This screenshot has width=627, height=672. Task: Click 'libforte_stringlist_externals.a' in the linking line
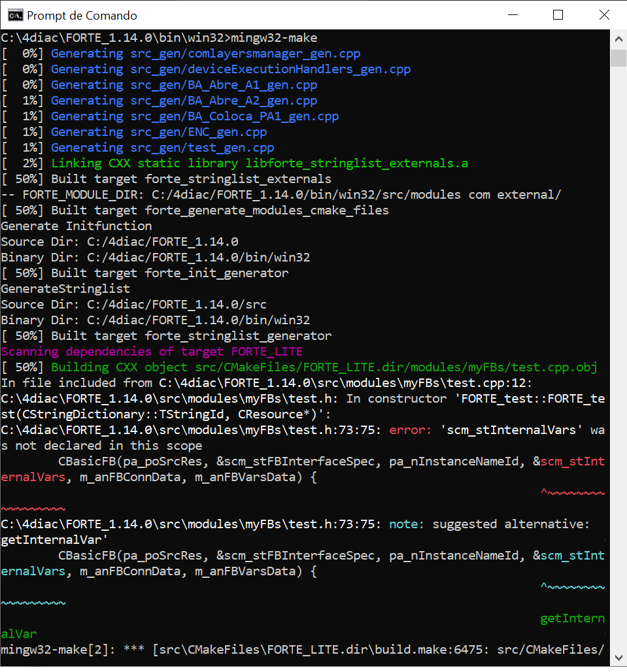356,163
